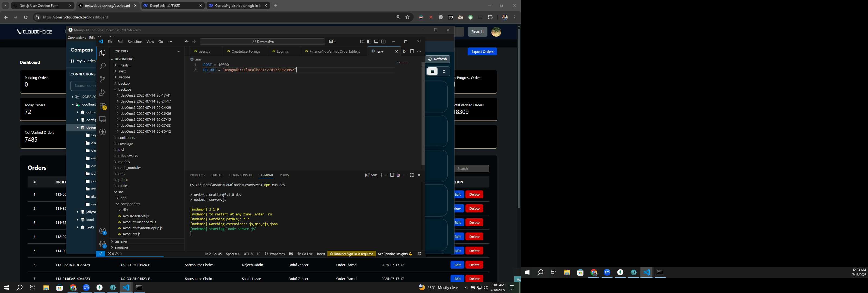Open the user avatar in the CloudChoice dashboard
Viewport: 868px width, 293px height.
pos(496,32)
